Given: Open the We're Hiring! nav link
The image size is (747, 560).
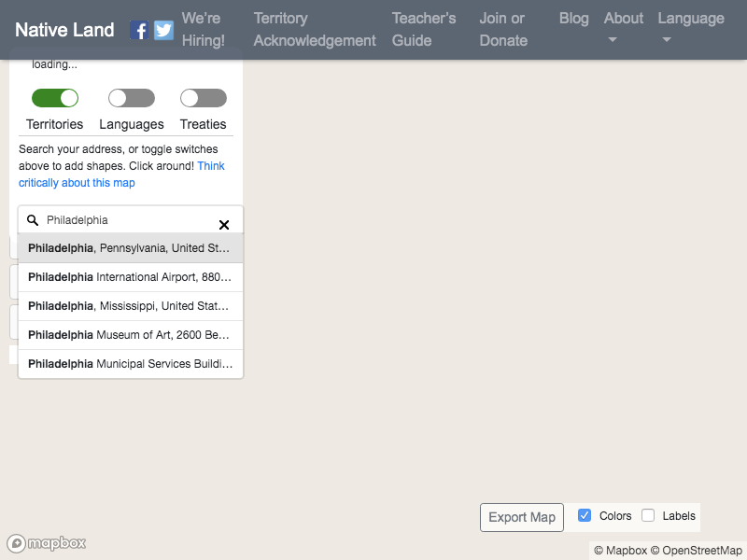Looking at the screenshot, I should coord(204,29).
